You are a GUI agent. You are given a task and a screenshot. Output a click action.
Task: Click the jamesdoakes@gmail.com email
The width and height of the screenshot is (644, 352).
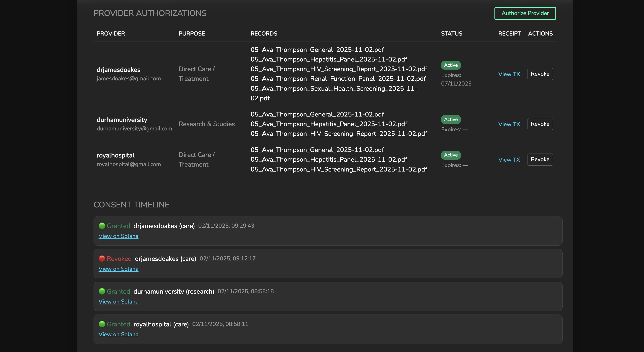128,79
